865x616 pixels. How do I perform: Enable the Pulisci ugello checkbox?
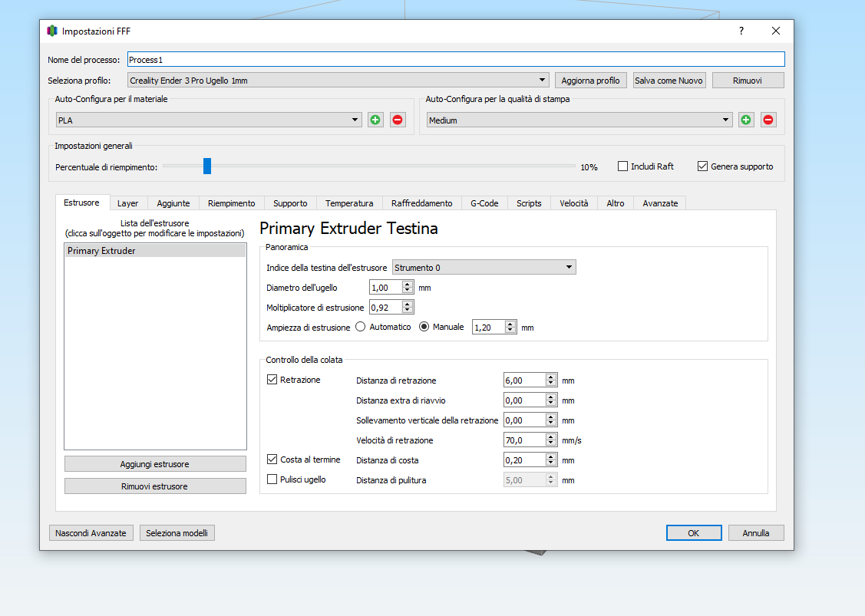[272, 479]
